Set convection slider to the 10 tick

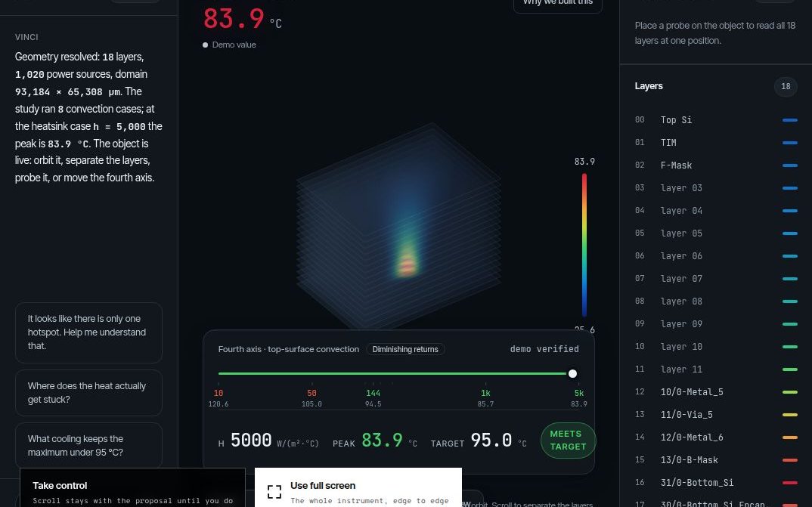click(218, 393)
